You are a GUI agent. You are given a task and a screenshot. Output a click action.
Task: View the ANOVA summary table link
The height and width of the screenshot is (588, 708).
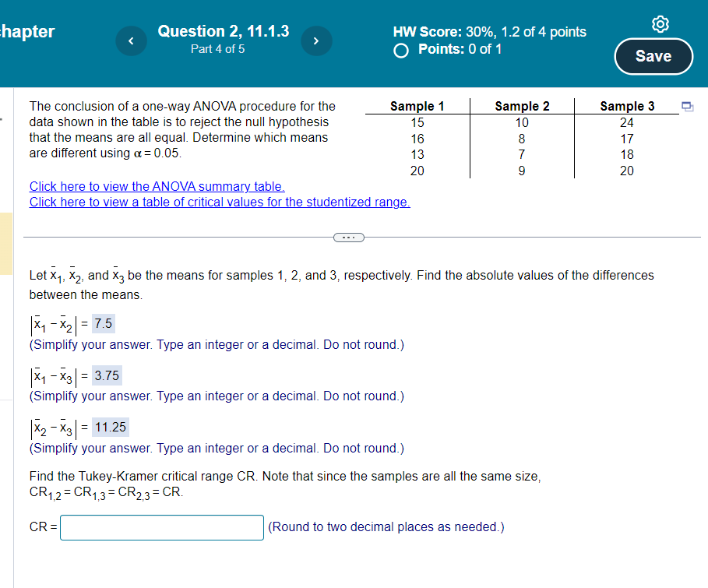click(157, 186)
